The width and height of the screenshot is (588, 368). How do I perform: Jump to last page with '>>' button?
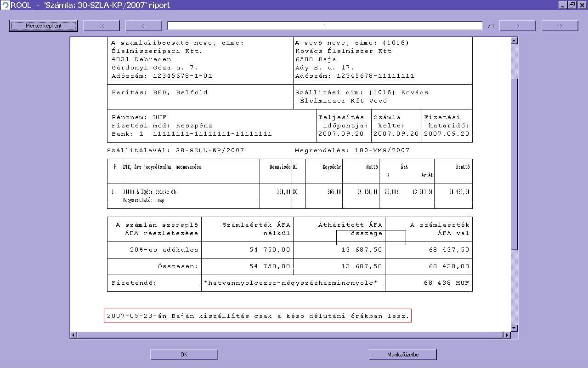pyautogui.click(x=560, y=26)
